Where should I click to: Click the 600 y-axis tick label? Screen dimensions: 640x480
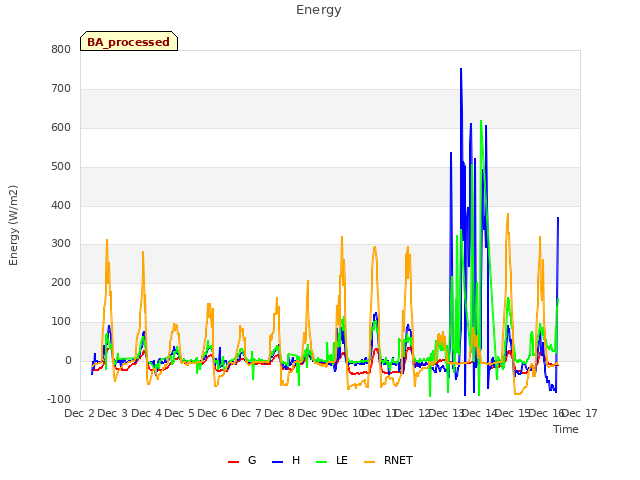pos(61,127)
